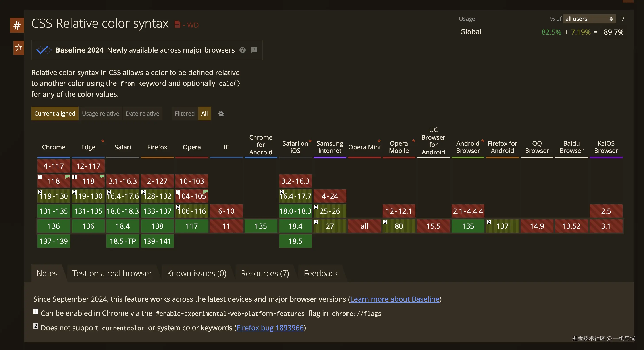
Task: Click the Baseline checkmark logo
Action: [44, 50]
